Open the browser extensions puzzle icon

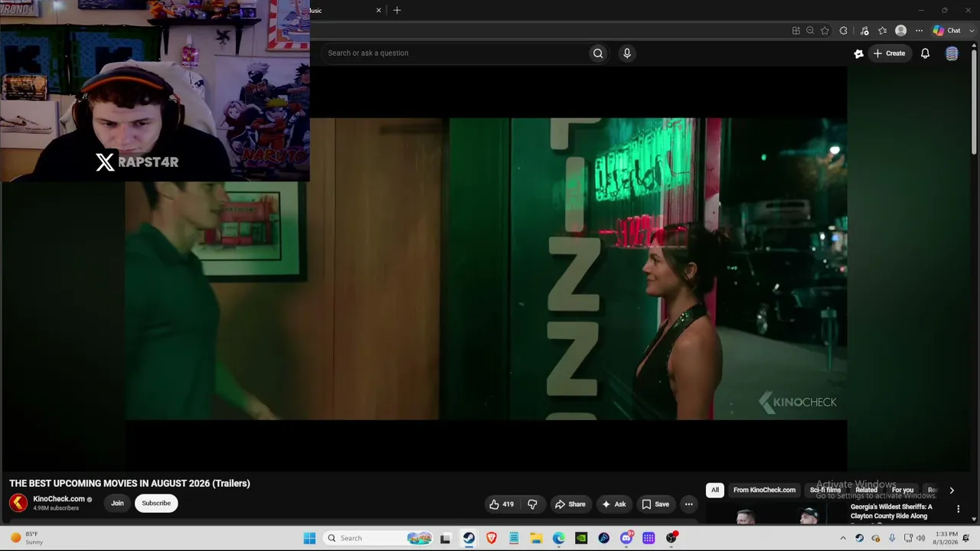[844, 31]
